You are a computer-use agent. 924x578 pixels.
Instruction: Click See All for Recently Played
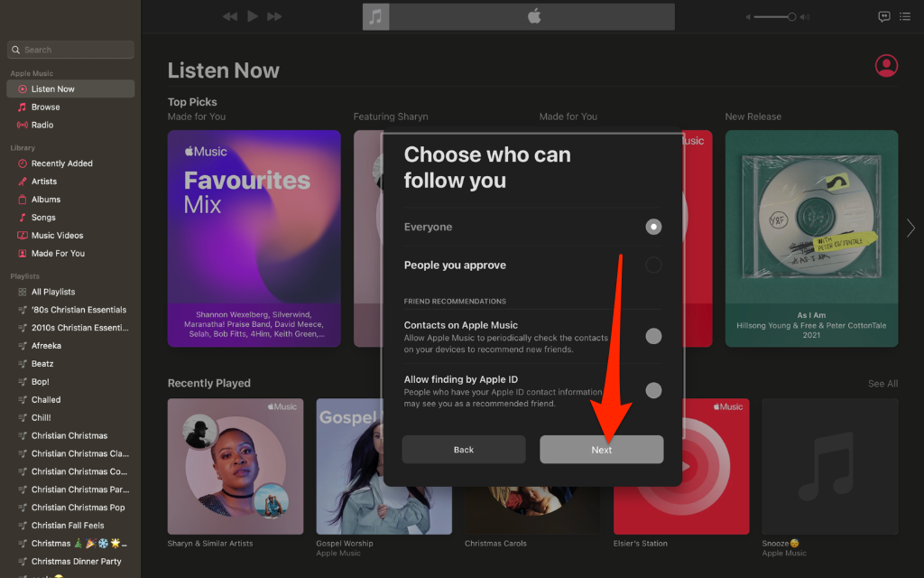click(x=882, y=384)
